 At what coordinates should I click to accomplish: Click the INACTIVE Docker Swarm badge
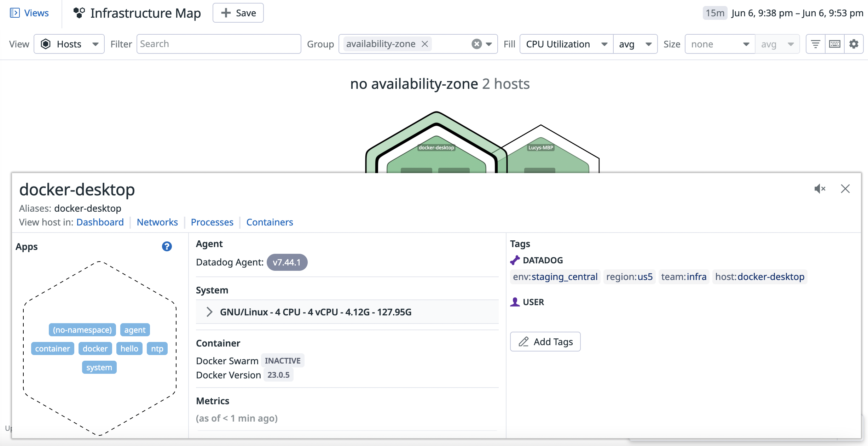click(283, 361)
